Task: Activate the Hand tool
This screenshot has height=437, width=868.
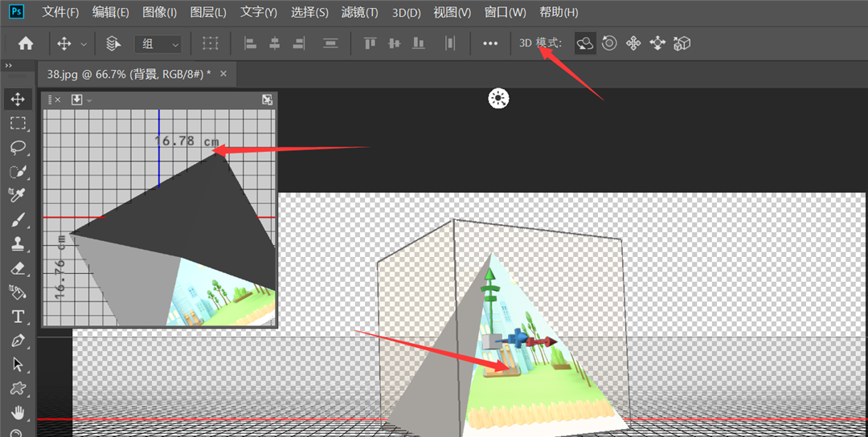Action: point(18,413)
